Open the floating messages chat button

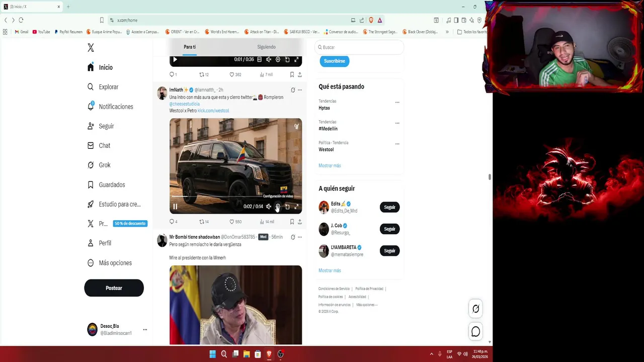pyautogui.click(x=475, y=331)
